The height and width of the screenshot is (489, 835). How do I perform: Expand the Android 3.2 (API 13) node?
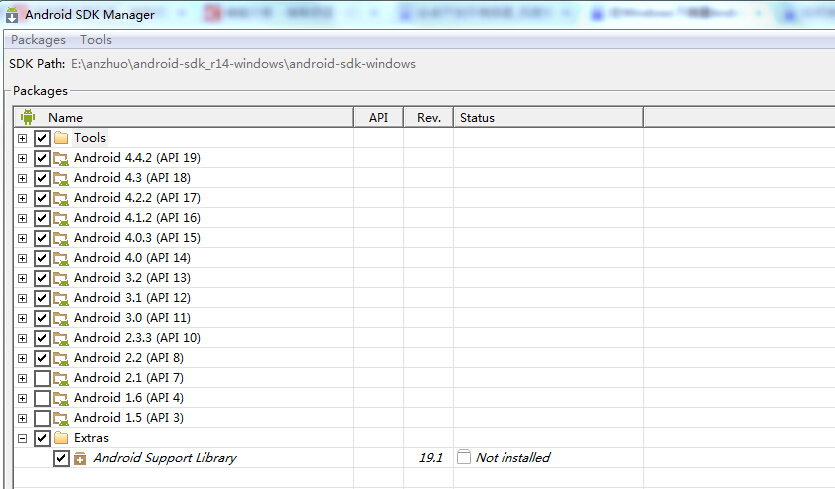[22, 278]
